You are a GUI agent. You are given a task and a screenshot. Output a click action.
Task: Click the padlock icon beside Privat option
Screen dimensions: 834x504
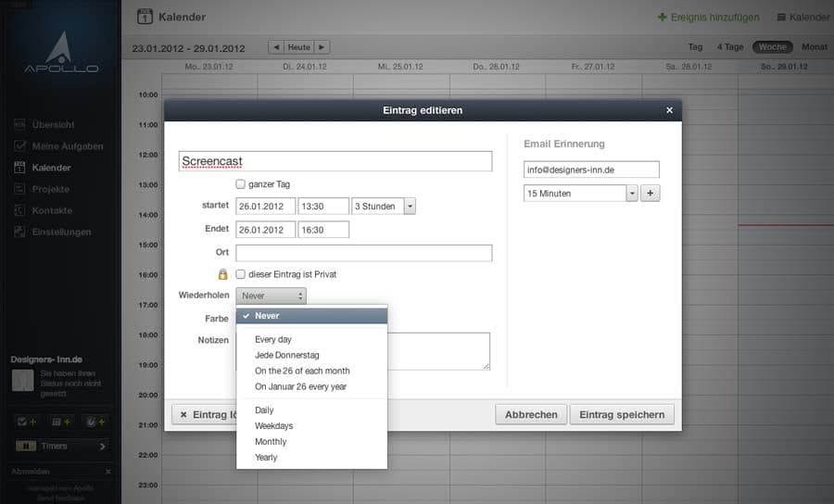click(222, 274)
